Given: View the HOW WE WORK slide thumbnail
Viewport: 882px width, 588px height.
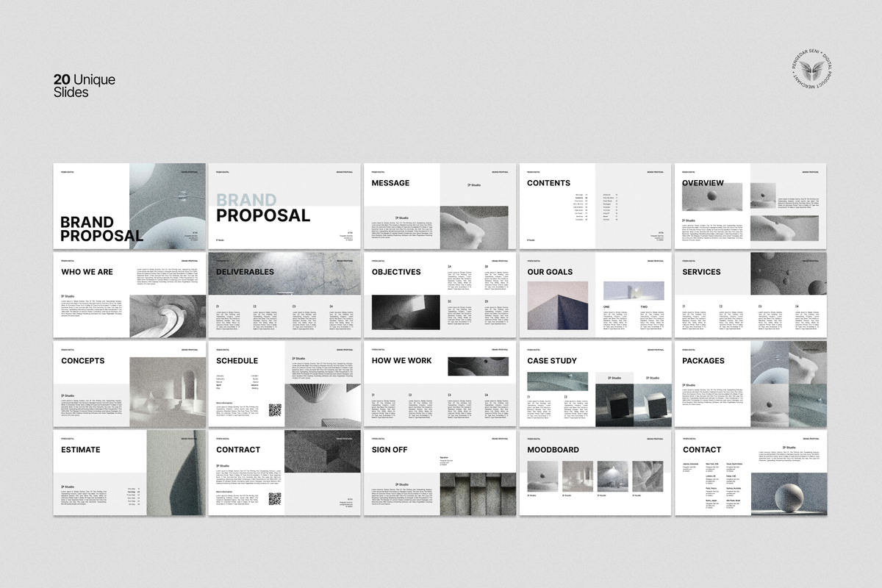Looking at the screenshot, I should pos(440,384).
